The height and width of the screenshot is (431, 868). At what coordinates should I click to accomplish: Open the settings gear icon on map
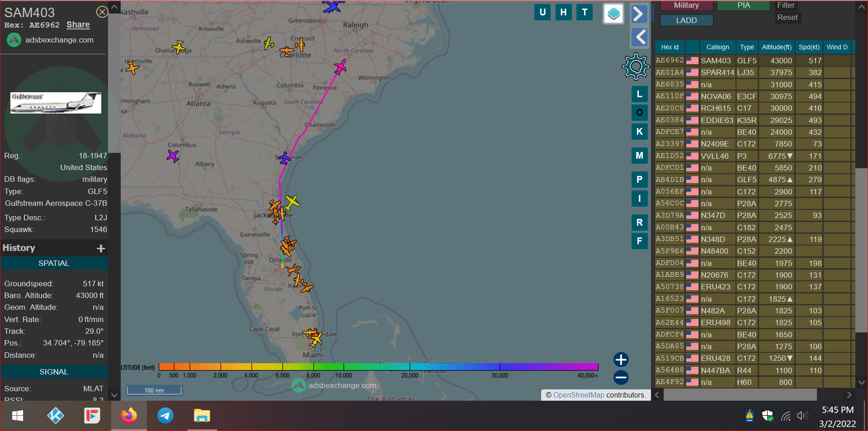[636, 66]
